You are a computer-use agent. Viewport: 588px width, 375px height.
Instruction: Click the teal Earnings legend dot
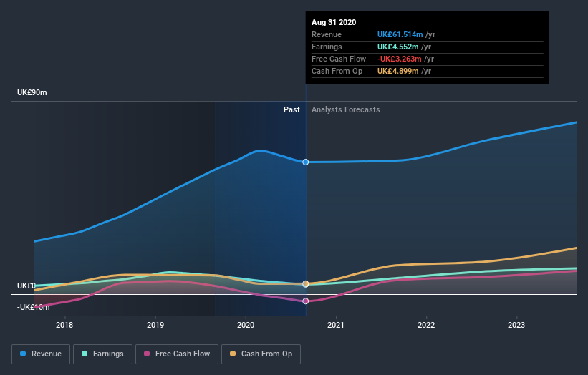click(85, 354)
